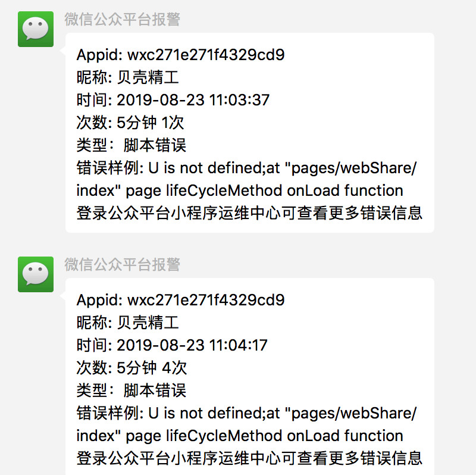
Task: Click the 次数: 5分钟 1次 line
Action: coord(130,123)
